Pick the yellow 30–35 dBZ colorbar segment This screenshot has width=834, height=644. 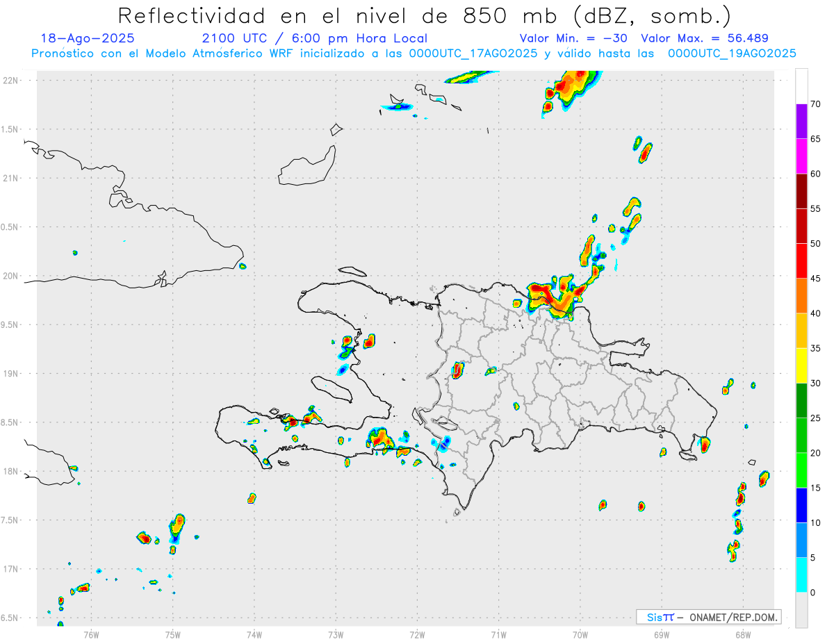tap(801, 365)
